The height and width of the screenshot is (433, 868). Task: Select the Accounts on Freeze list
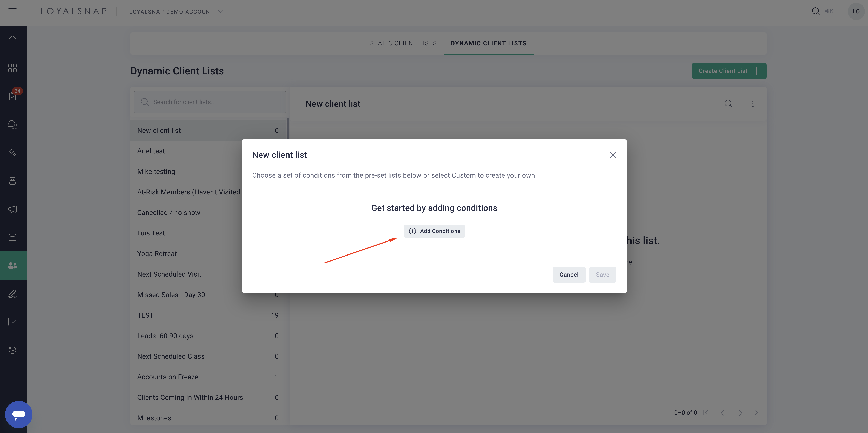coord(208,377)
